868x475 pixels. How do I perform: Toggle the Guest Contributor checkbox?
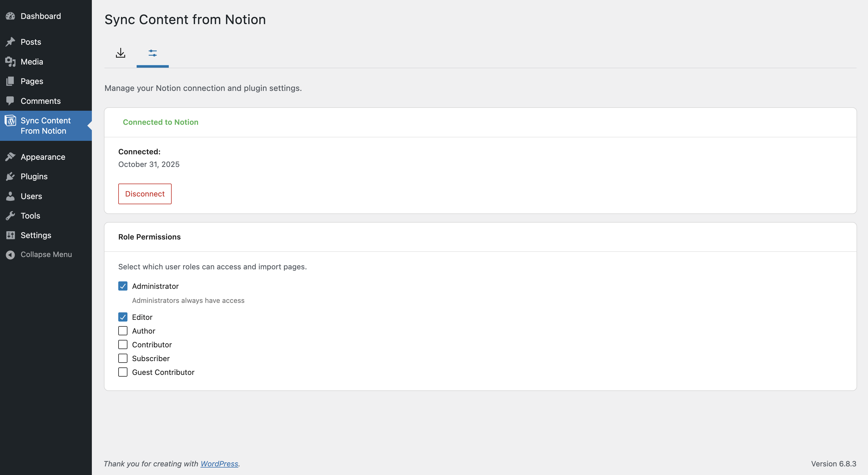123,372
